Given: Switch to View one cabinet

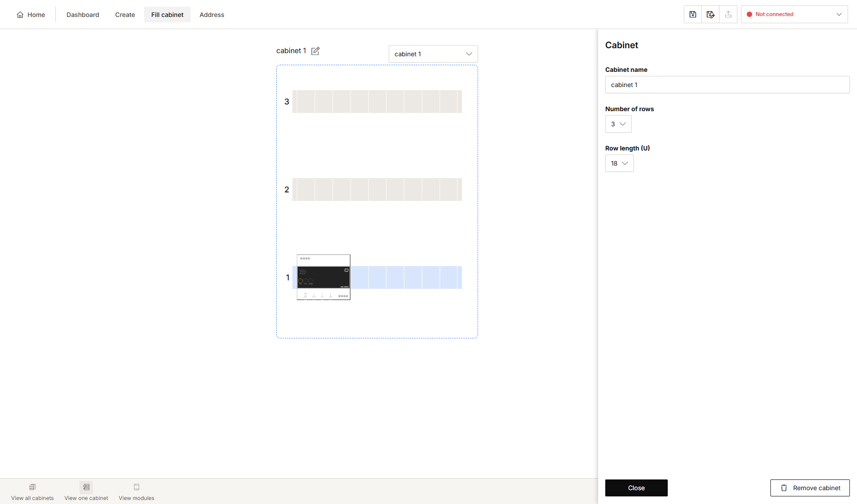Looking at the screenshot, I should coord(86,492).
